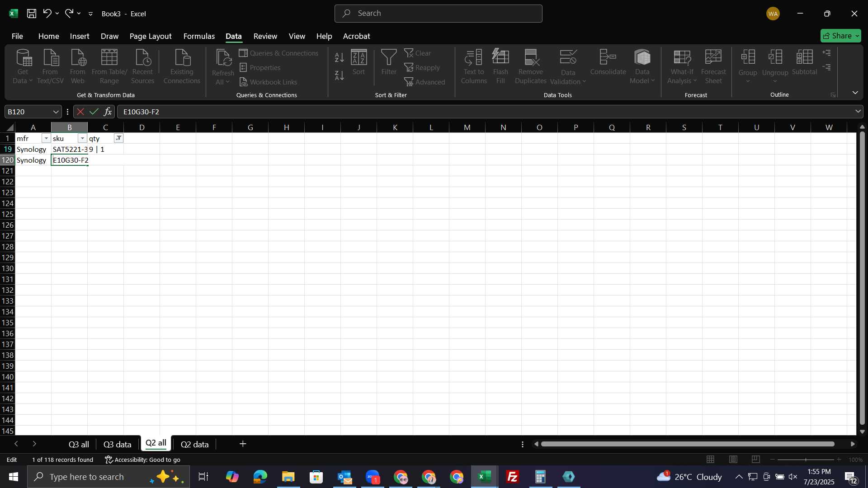Viewport: 868px width, 488px height.
Task: Collapse the ribbon with the chevron
Action: [855, 93]
